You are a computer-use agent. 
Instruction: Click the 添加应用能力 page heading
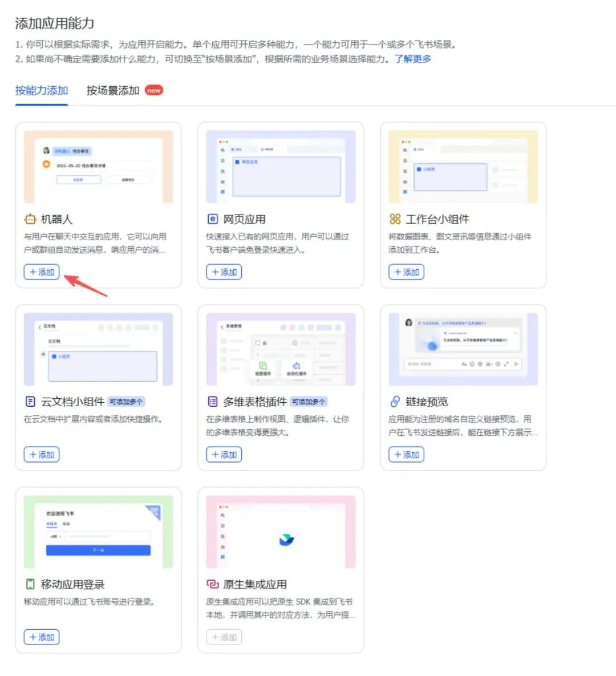coord(54,23)
